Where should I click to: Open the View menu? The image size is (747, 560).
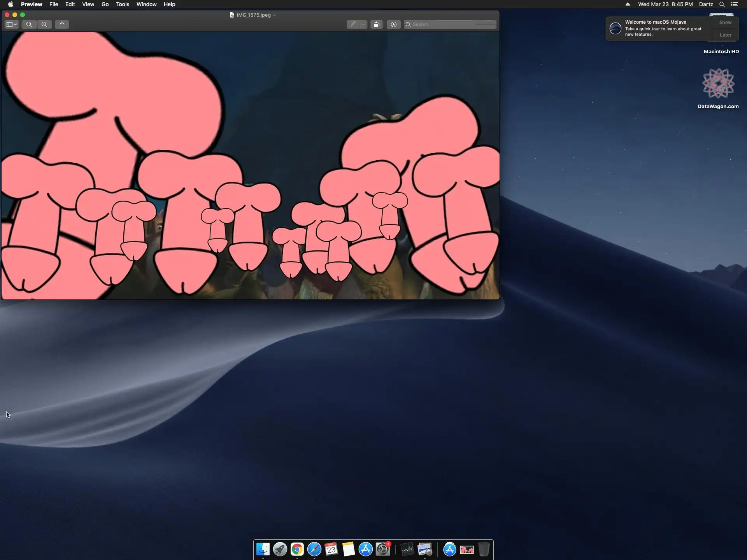coord(88,4)
